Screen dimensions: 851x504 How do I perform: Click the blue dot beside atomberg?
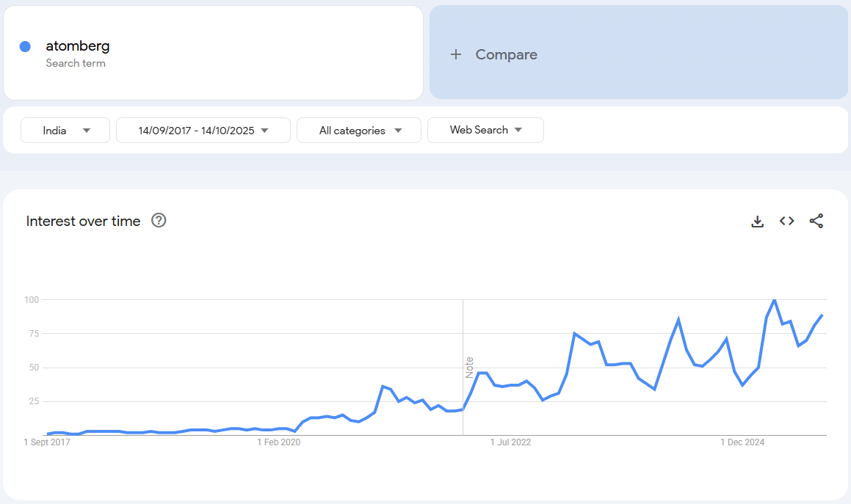(25, 47)
